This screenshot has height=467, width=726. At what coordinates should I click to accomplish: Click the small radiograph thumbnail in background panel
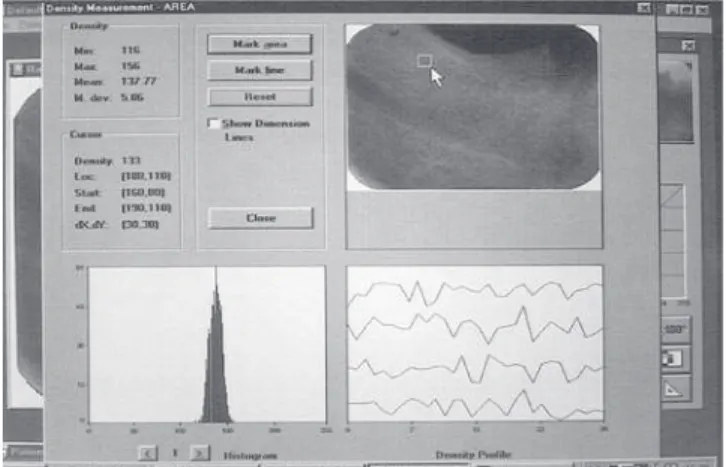676,100
